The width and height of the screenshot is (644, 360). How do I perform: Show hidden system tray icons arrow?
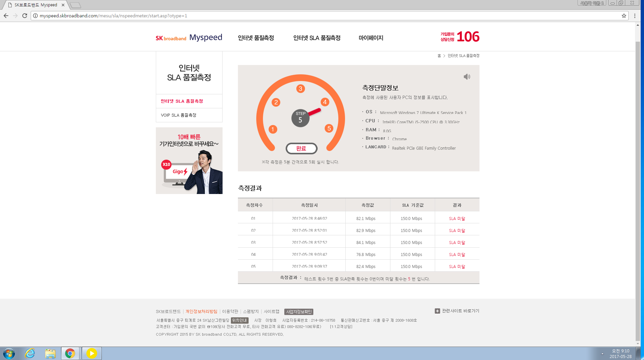(602, 354)
